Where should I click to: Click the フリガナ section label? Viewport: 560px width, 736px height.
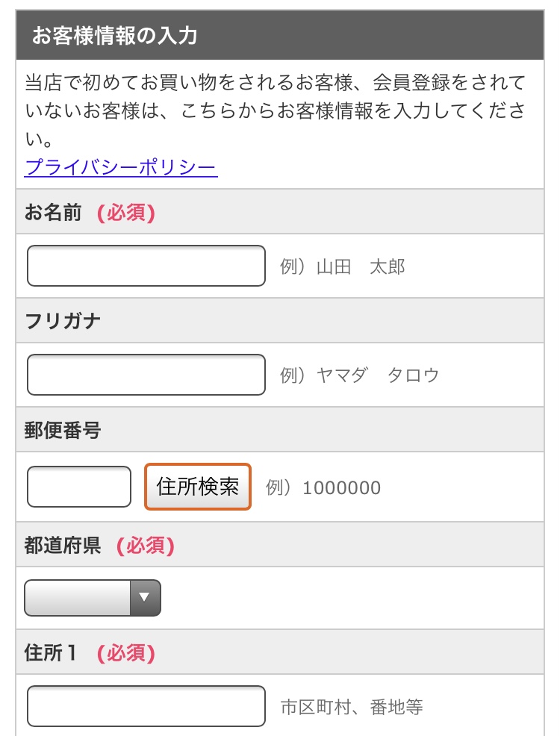(63, 322)
